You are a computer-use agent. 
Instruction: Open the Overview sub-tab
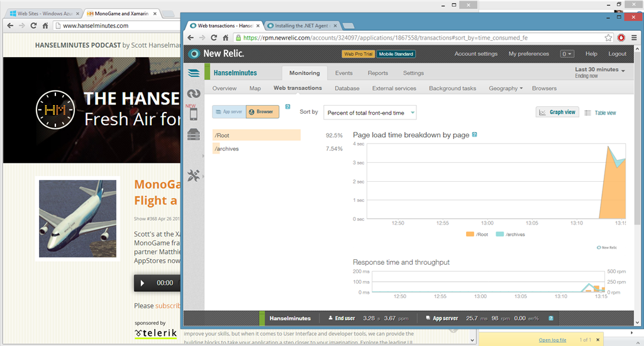click(225, 88)
